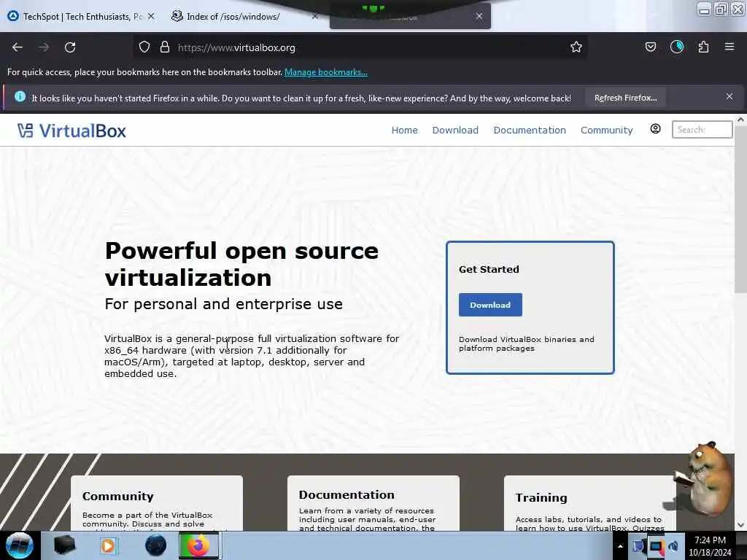Dismiss the Refresh Firefox notification bar
Image resolution: width=747 pixels, height=560 pixels.
tap(729, 97)
